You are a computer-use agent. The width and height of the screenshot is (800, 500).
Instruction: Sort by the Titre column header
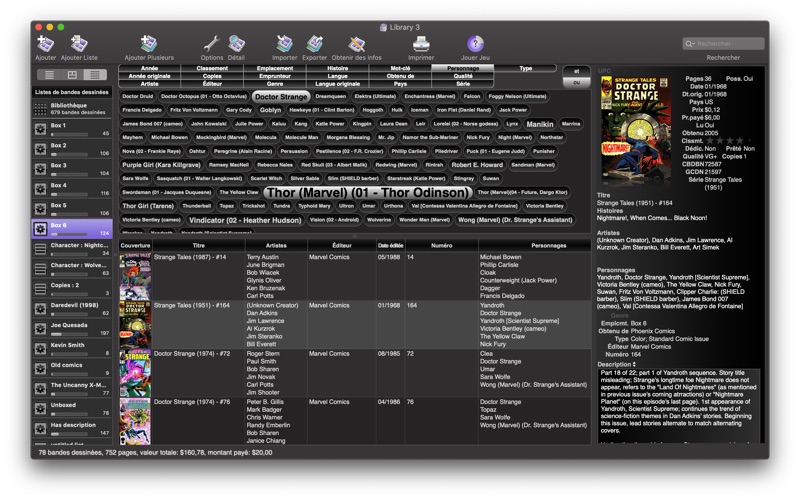click(198, 245)
